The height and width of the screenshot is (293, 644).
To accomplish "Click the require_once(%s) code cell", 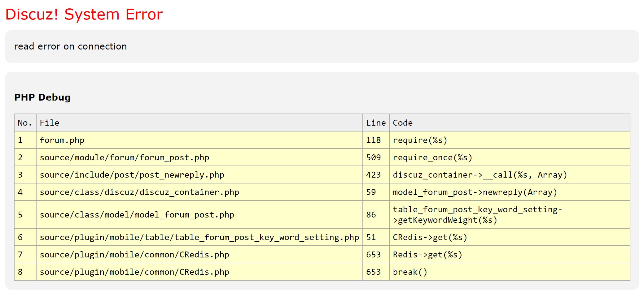I will 432,157.
